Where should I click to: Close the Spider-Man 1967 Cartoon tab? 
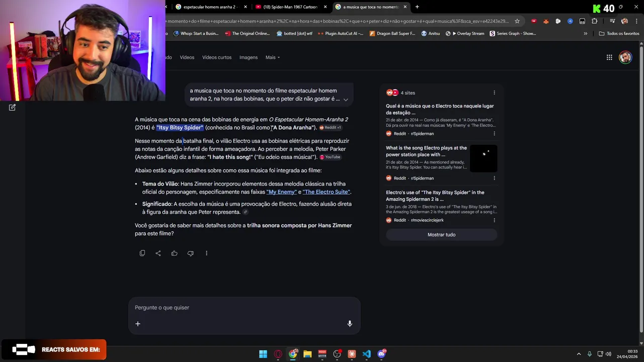pyautogui.click(x=325, y=7)
